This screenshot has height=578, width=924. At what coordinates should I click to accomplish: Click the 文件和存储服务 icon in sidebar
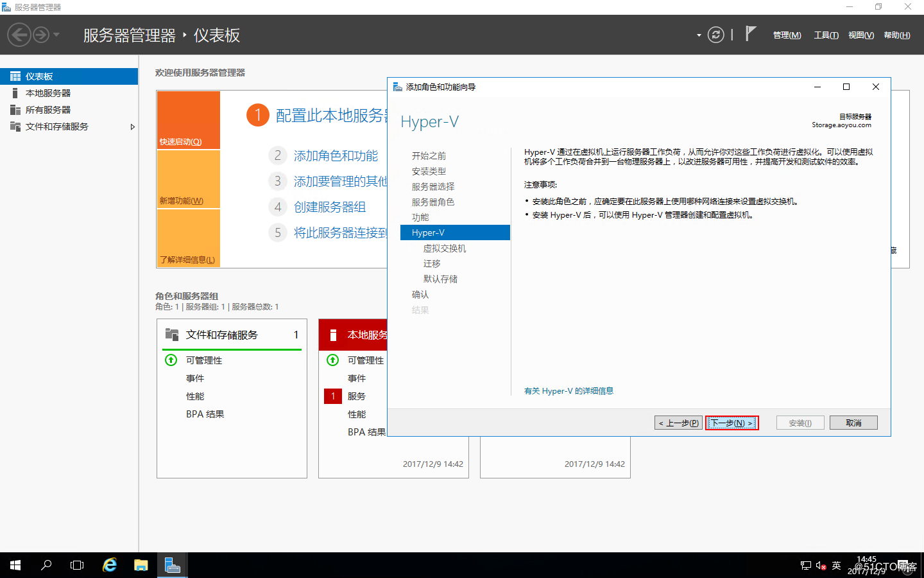tap(15, 126)
